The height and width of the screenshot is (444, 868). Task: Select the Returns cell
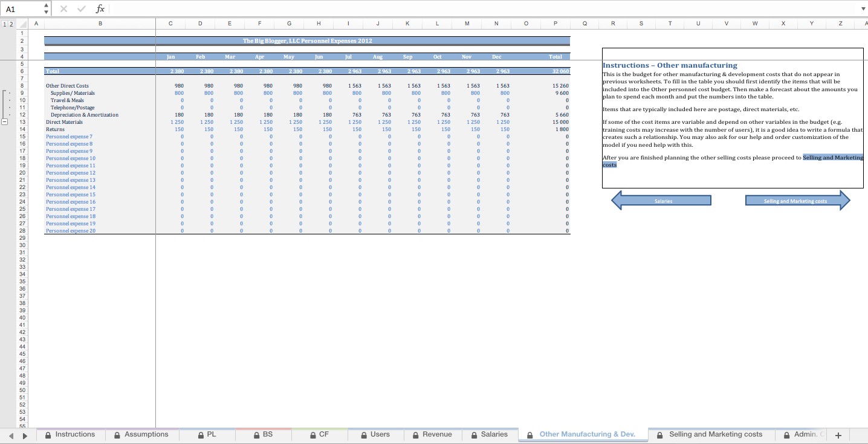[x=100, y=129]
